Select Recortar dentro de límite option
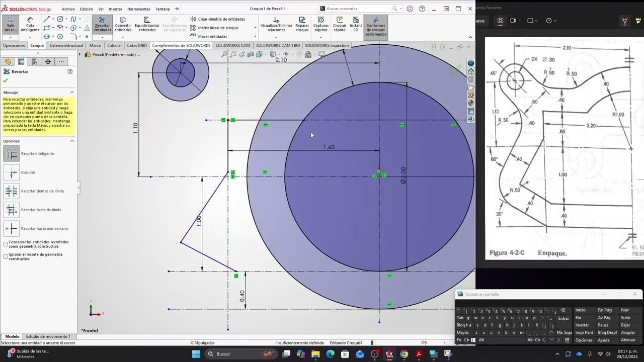The image size is (644, 362). 12,191
